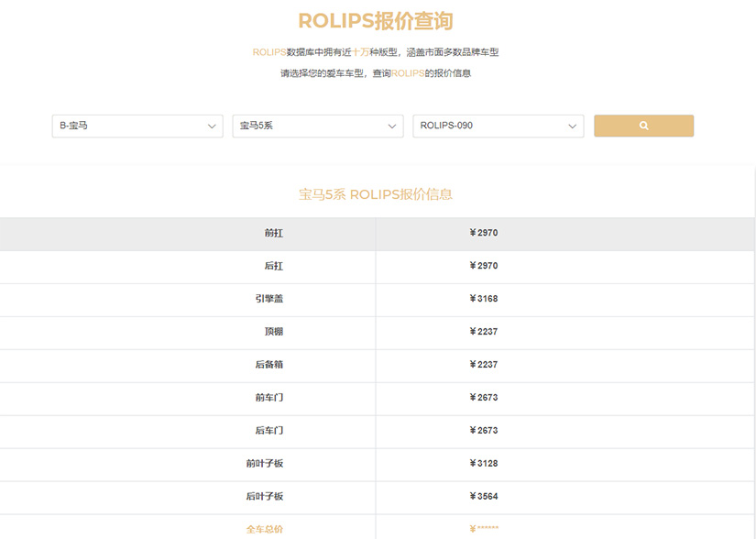Click the 前杠 price ¥2970

(484, 233)
